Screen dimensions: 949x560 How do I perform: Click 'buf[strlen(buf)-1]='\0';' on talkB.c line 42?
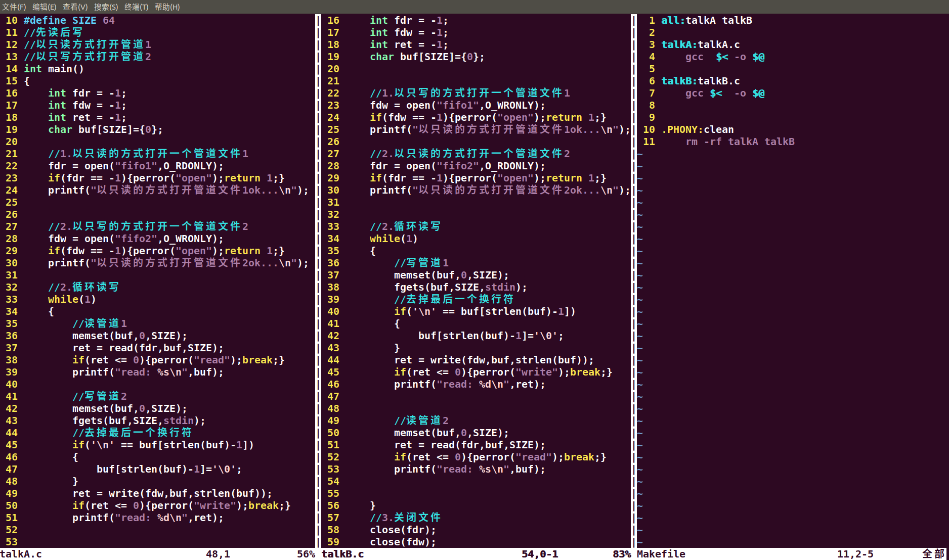(491, 336)
